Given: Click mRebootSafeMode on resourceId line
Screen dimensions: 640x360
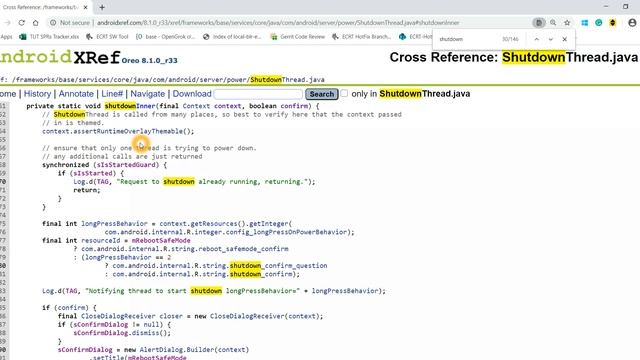Looking at the screenshot, I should (x=161, y=240).
